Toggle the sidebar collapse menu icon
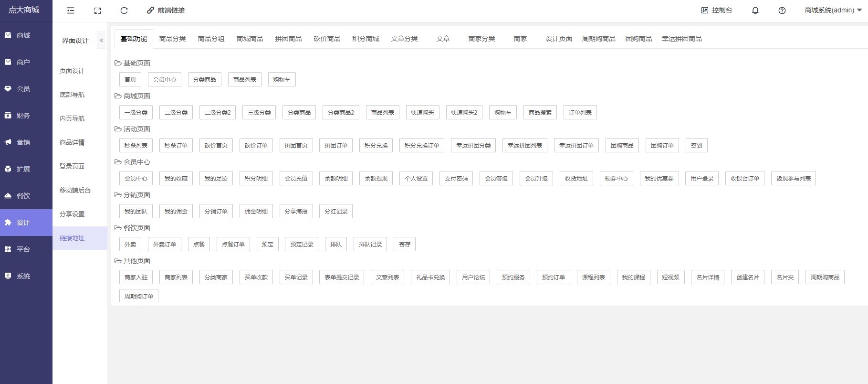This screenshot has height=384, width=868. 71,10
